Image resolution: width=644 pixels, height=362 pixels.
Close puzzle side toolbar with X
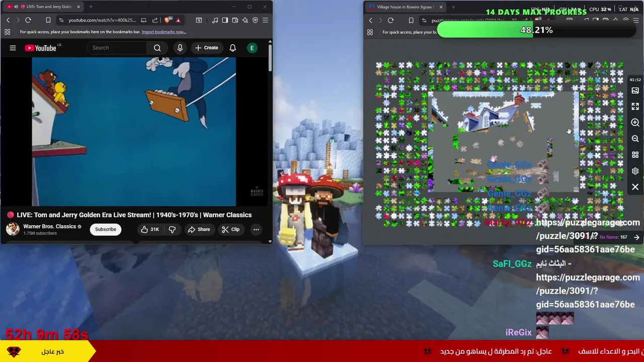[x=635, y=187]
